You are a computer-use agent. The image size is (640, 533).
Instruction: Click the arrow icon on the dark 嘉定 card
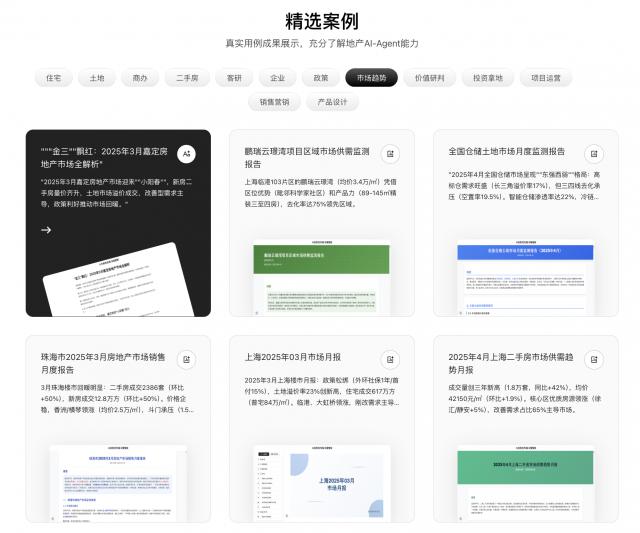click(x=46, y=230)
